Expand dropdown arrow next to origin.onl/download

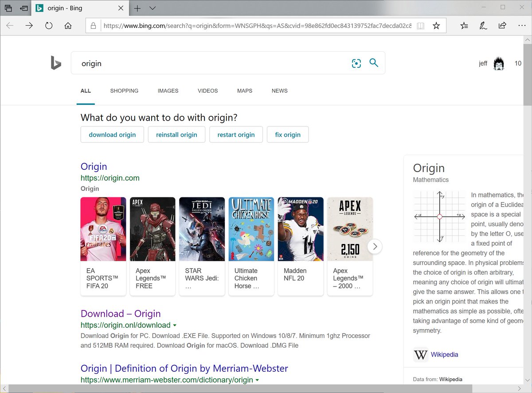click(175, 325)
